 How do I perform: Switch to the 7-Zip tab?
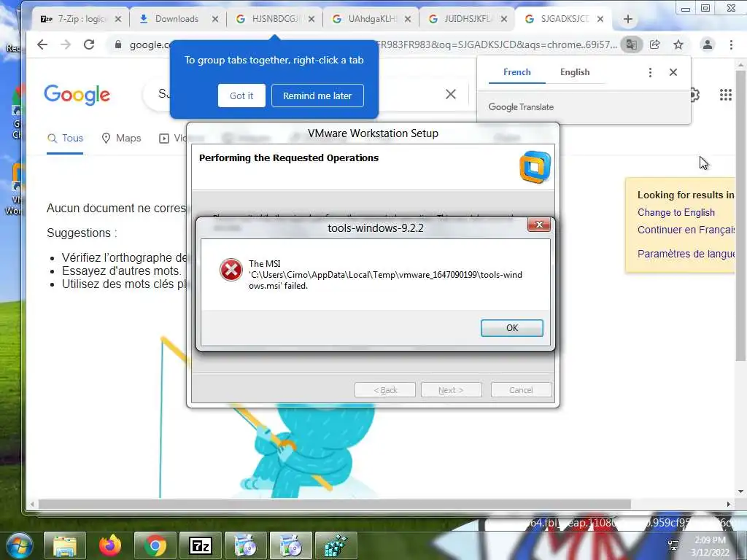(74, 19)
